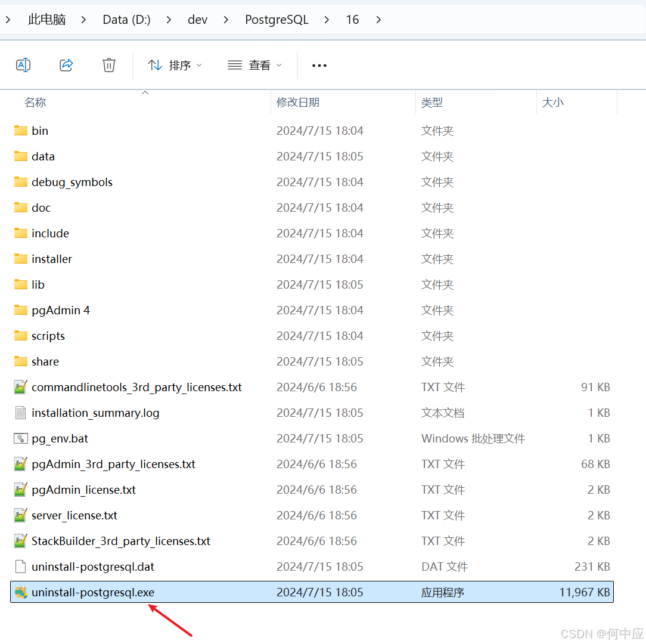
Task: Click the 应用程序 type cell
Action: [x=442, y=593]
